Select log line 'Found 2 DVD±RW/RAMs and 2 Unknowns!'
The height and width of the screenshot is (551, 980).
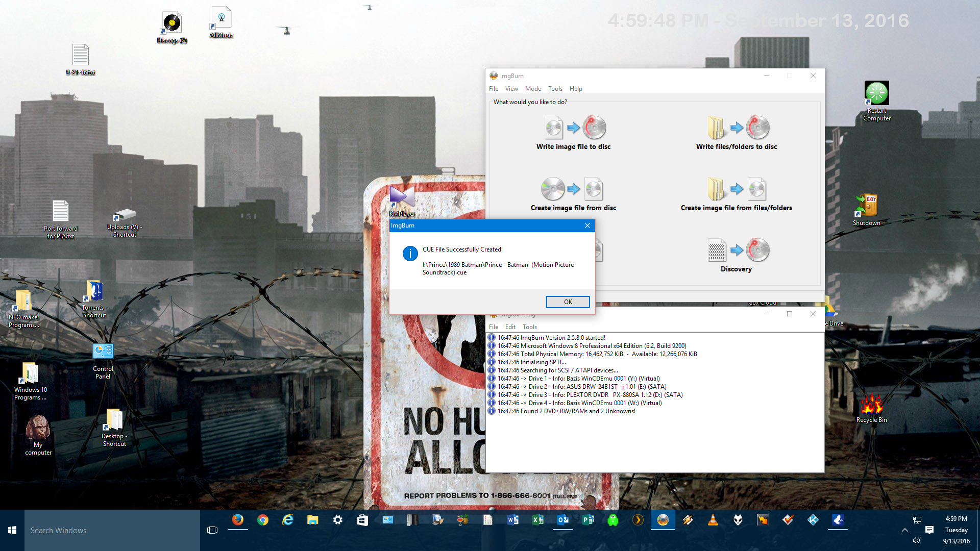click(567, 411)
